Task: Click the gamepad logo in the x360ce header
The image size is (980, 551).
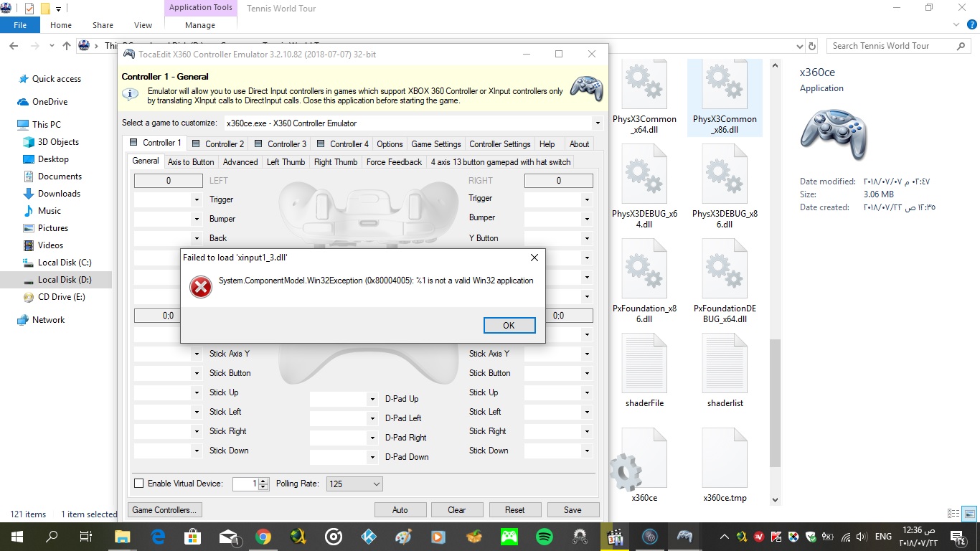Action: (586, 88)
